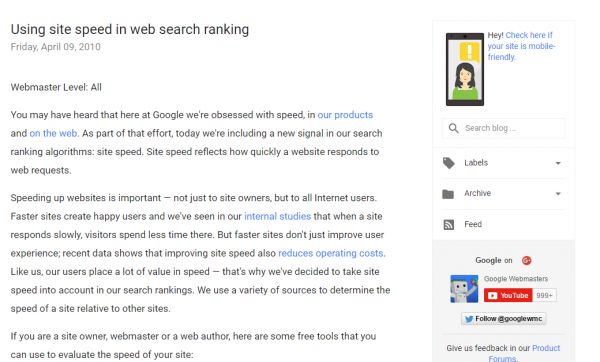Open the 'on the web' link
Image resolution: width=600 pixels, height=362 pixels.
[53, 133]
